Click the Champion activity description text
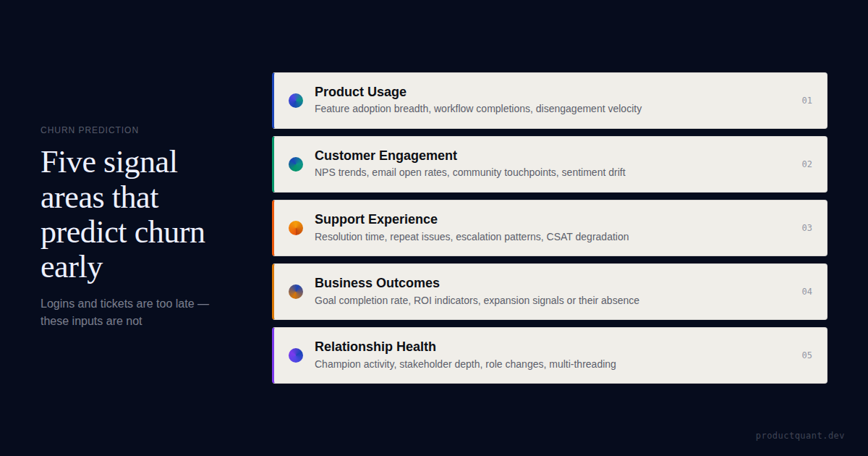868x456 pixels. point(465,364)
